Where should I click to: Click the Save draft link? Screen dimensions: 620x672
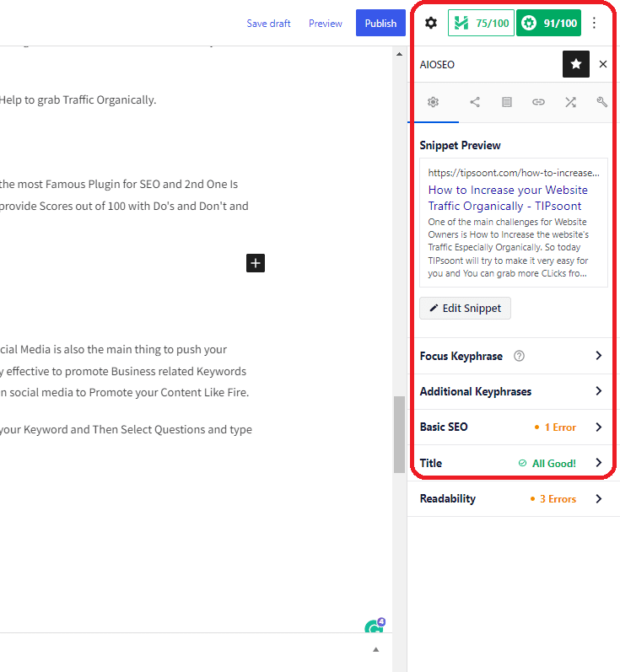268,23
